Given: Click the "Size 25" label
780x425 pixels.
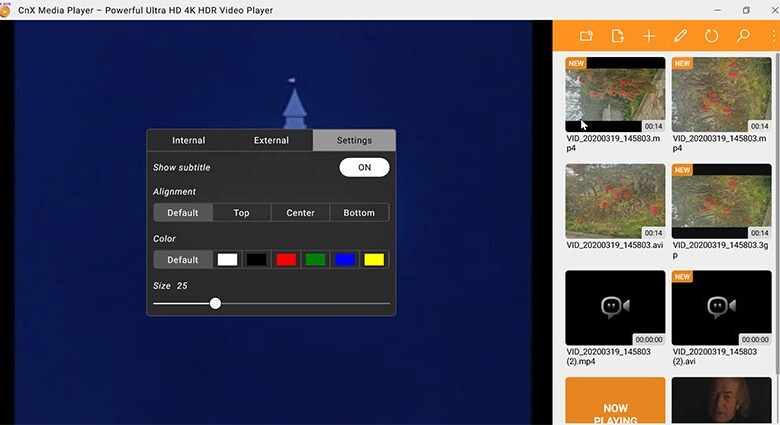Looking at the screenshot, I should 170,286.
